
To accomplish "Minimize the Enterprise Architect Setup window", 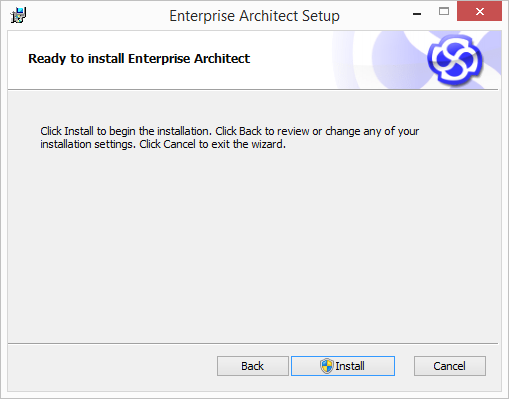I will 417,13.
